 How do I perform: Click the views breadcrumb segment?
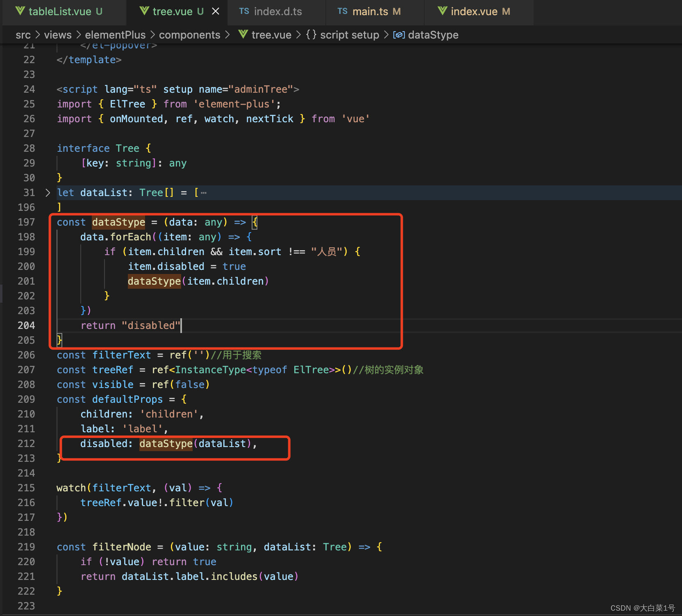tap(58, 35)
